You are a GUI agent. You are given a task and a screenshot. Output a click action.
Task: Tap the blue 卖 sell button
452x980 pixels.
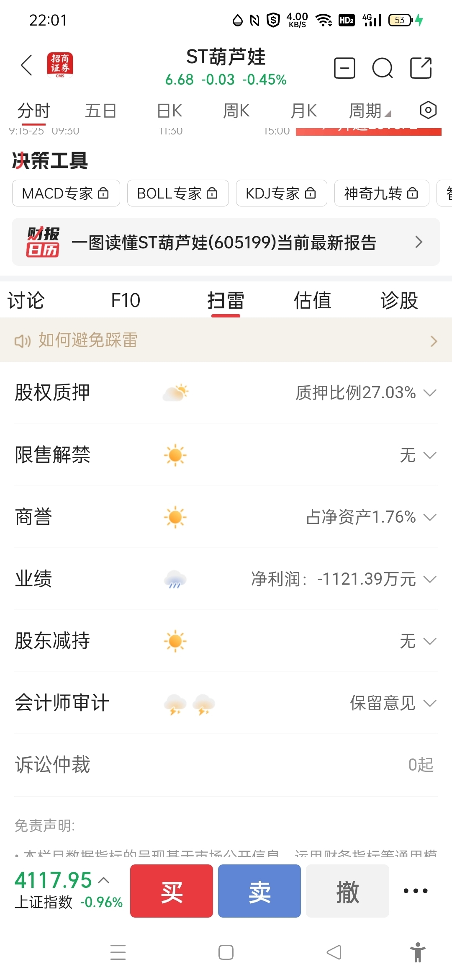[259, 891]
